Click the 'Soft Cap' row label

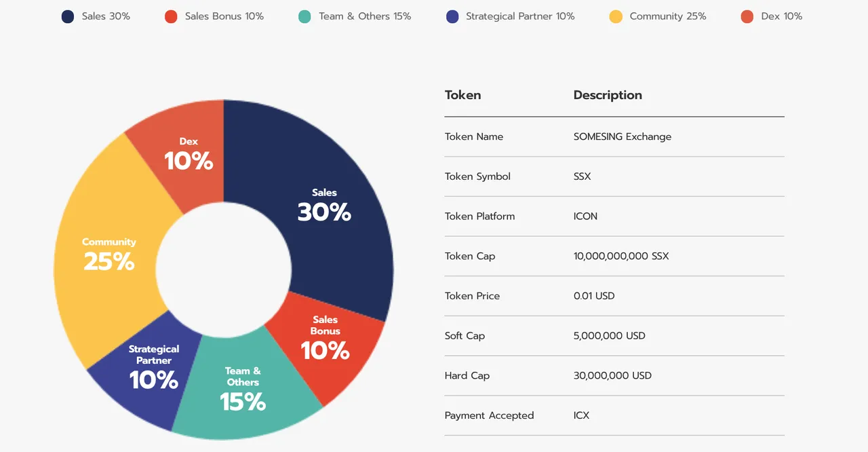click(x=465, y=336)
